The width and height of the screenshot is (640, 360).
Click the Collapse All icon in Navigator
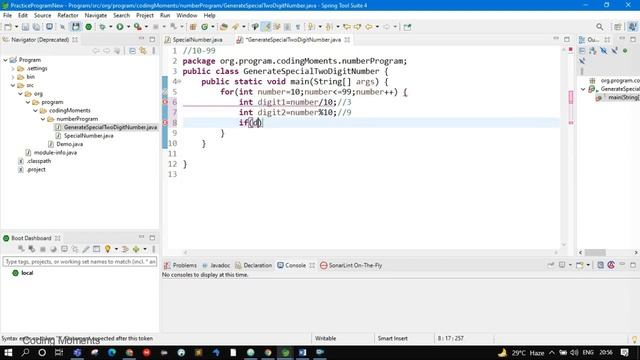[x=132, y=51]
